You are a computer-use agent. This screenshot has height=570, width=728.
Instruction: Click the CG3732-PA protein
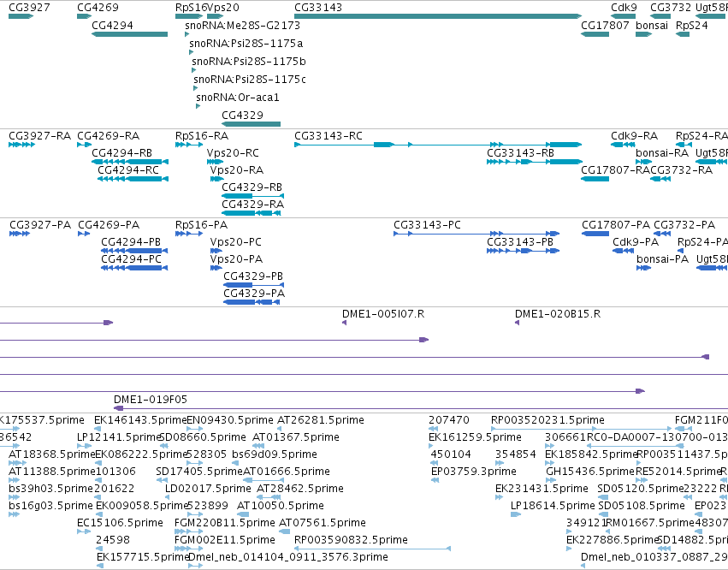(662, 234)
